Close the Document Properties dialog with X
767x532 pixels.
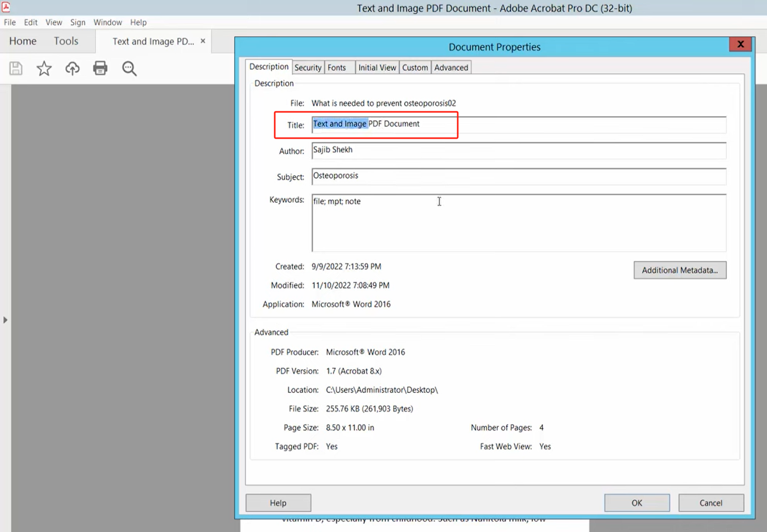click(x=741, y=44)
